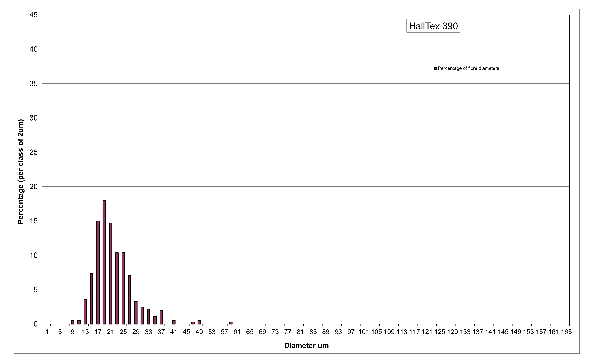This screenshot has width=589, height=364.
Task: Click the bar at diameter 25
Action: [x=123, y=288]
